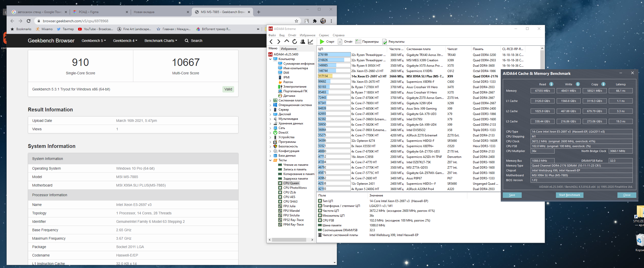Image resolution: width=644 pixels, height=268 pixels.
Task: Expand the Дисплей tree node
Action: point(270,114)
